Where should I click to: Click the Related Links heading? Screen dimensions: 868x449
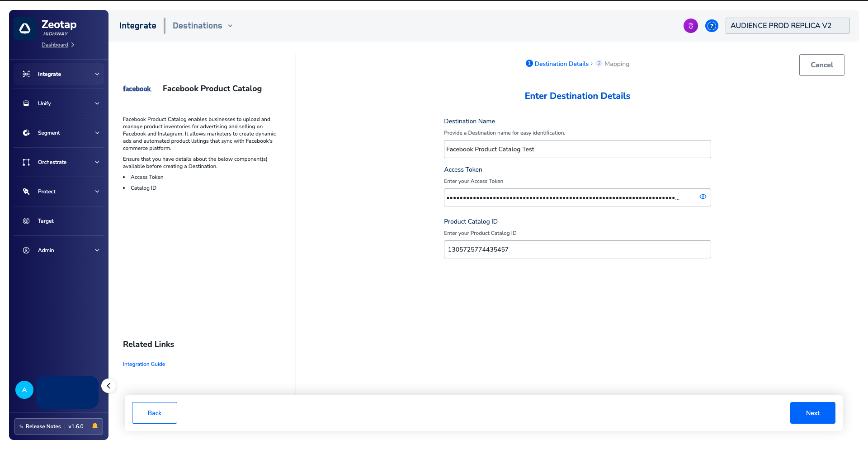148,344
